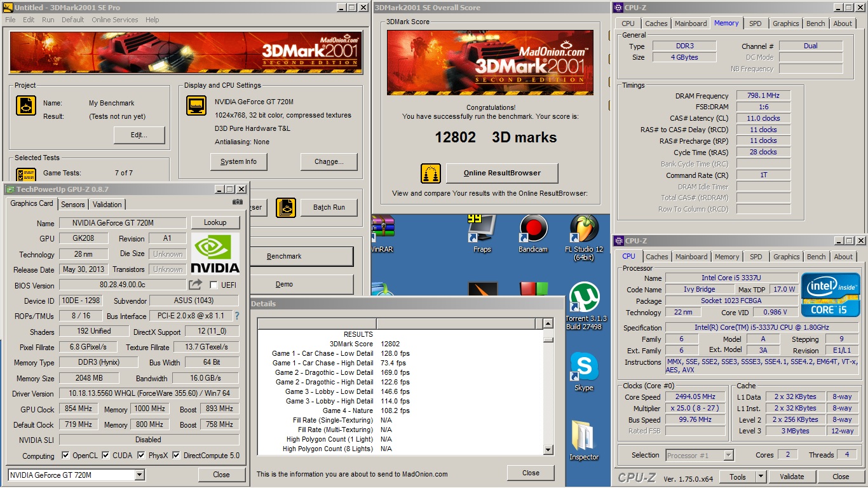Screen dimensions: 868x488
Task: Select the Bench tab in top CPU-Z window
Action: 815,24
